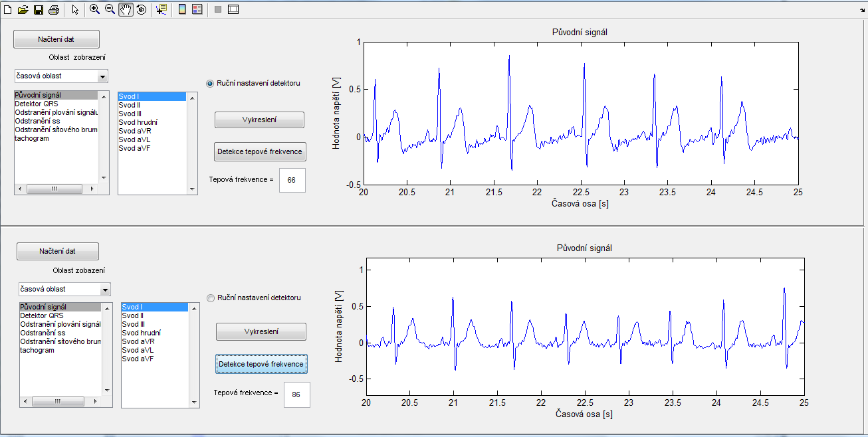
Task: Activate the Pan hand tool
Action: coord(126,10)
